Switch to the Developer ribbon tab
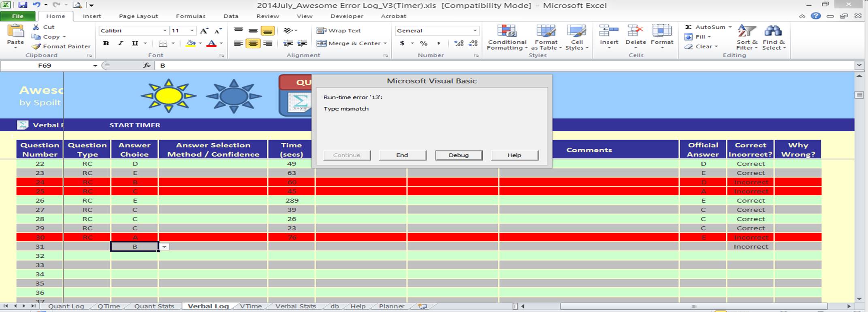Viewport: 868px width, 312px height. 347,16
